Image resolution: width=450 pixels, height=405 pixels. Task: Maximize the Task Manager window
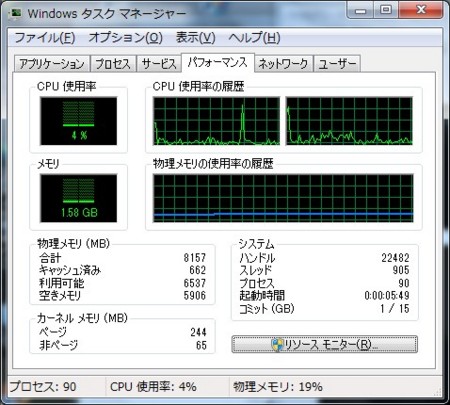[386, 11]
